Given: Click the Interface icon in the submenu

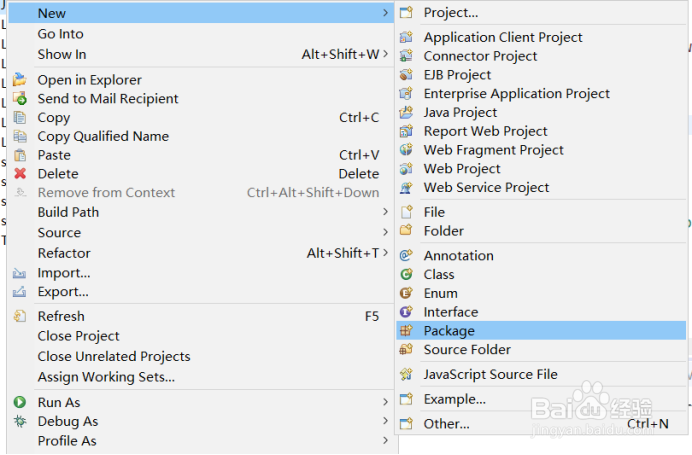Looking at the screenshot, I should click(x=406, y=312).
